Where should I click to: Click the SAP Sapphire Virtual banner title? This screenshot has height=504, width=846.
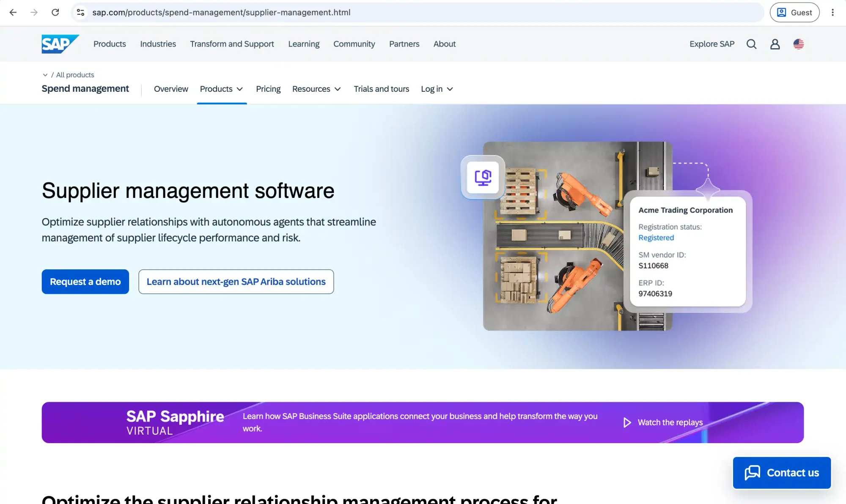[x=175, y=422]
